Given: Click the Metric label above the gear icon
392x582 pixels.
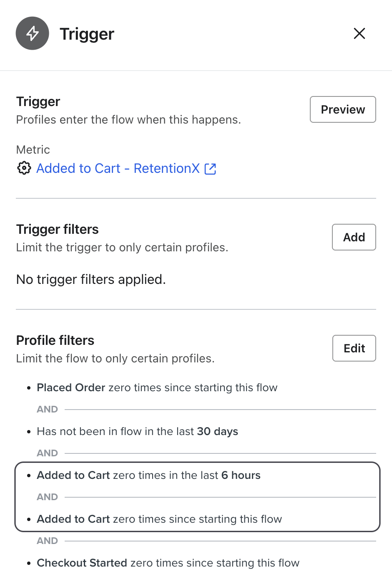Looking at the screenshot, I should click(33, 149).
